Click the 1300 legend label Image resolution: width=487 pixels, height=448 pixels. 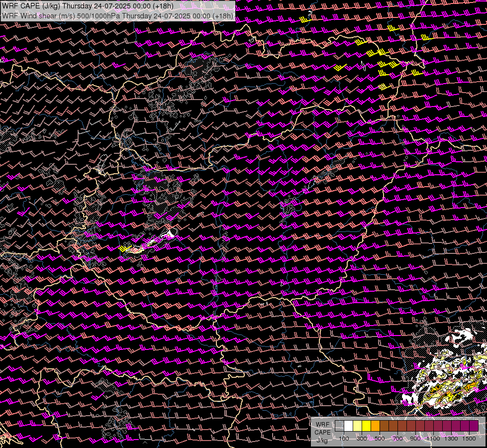click(451, 439)
